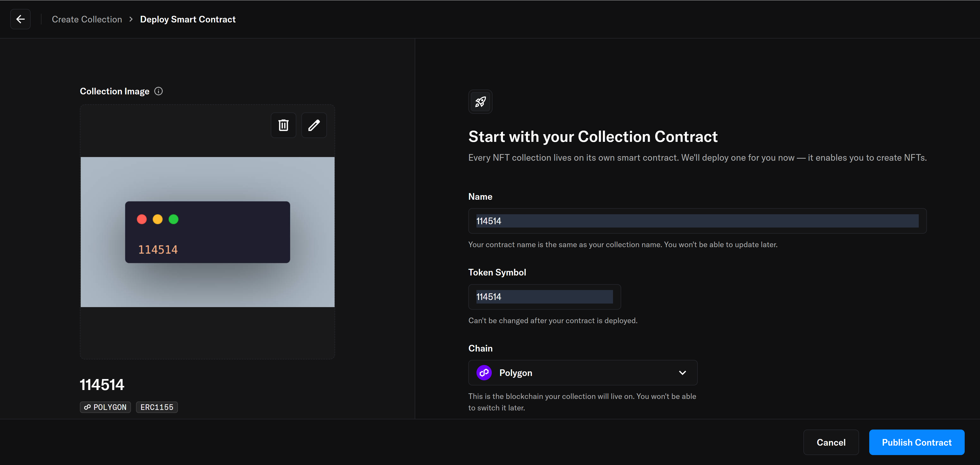Click the ERC1155 token standard badge
This screenshot has width=980, height=465.
157,407
